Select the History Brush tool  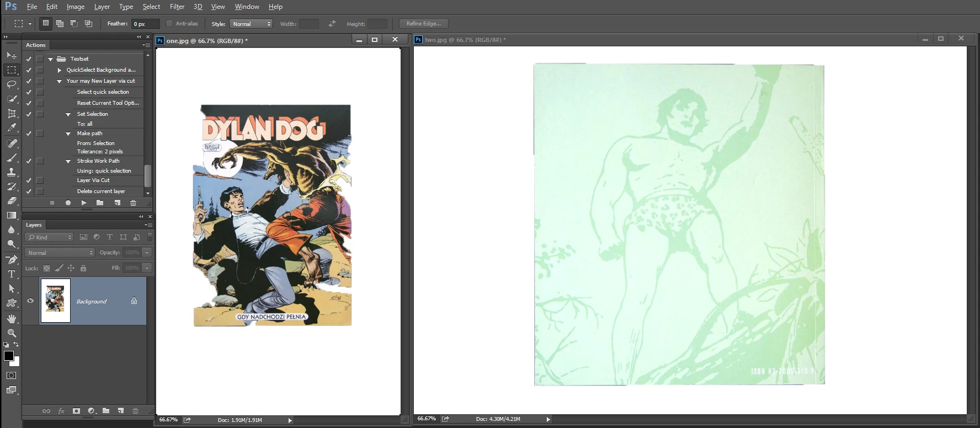click(x=11, y=186)
